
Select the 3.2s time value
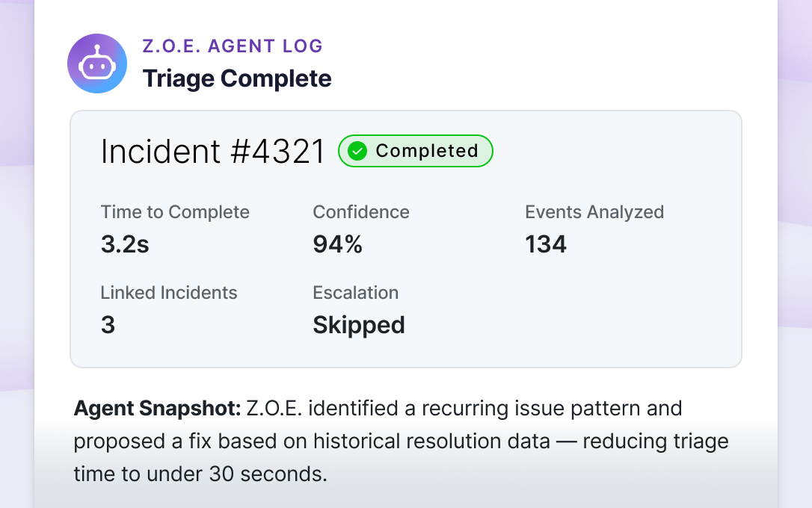125,244
